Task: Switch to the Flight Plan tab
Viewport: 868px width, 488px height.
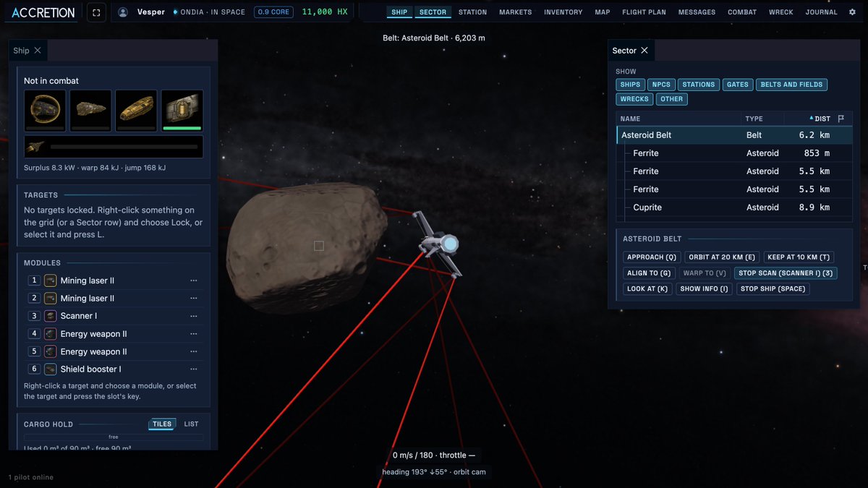Action: 644,12
